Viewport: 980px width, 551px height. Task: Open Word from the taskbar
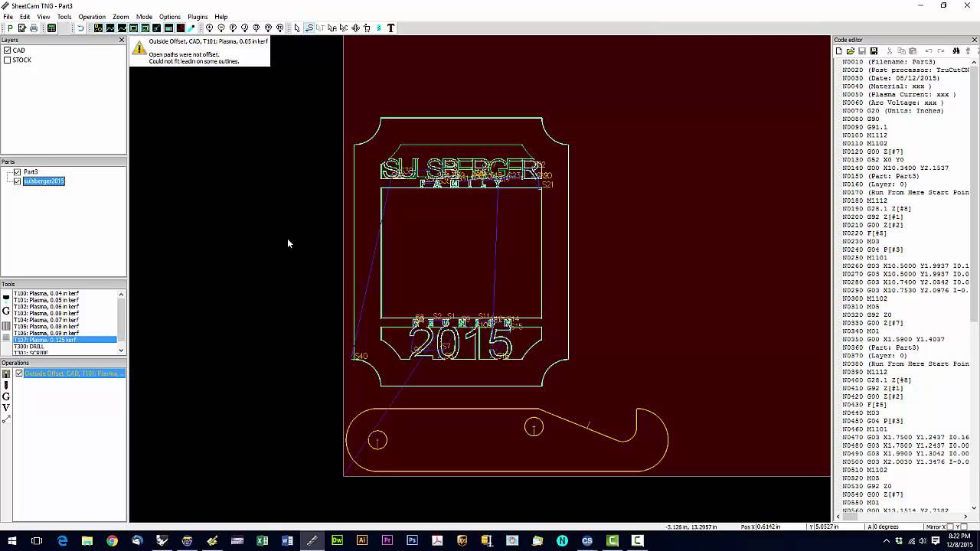tap(287, 540)
